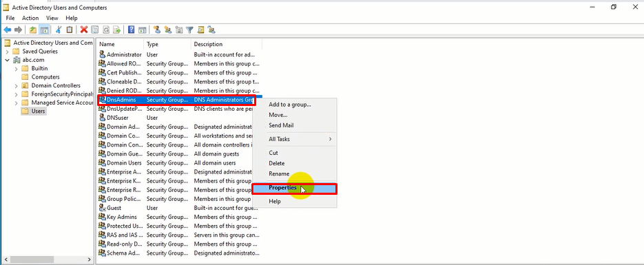Open the File menu
644x265 pixels.
tap(10, 18)
